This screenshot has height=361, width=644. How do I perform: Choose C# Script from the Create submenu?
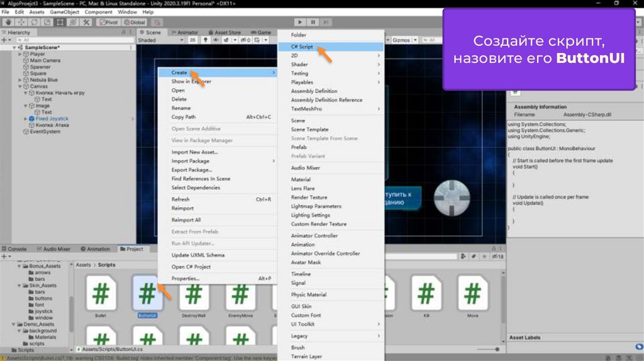331,47
